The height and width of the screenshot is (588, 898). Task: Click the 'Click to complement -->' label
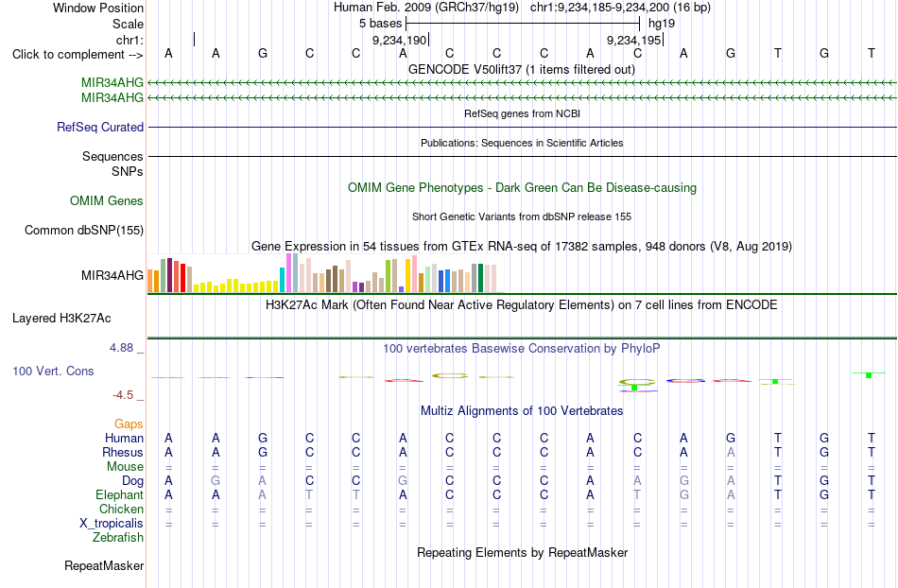tap(78, 55)
